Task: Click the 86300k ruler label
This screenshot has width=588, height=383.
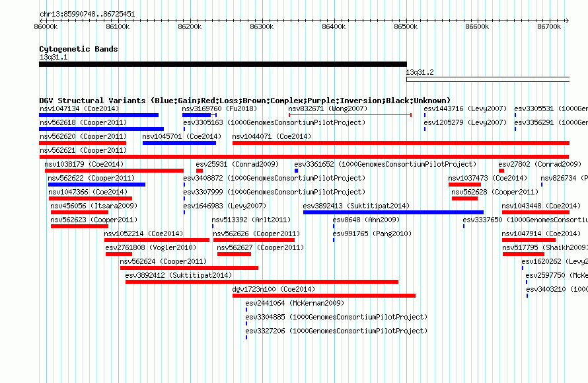Action: 262,26
